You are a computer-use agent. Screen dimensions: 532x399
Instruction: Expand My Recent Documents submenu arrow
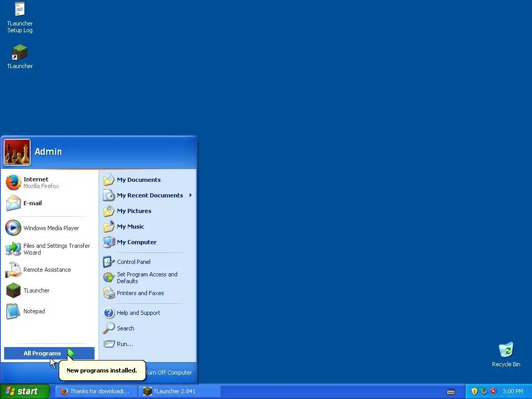(x=190, y=195)
